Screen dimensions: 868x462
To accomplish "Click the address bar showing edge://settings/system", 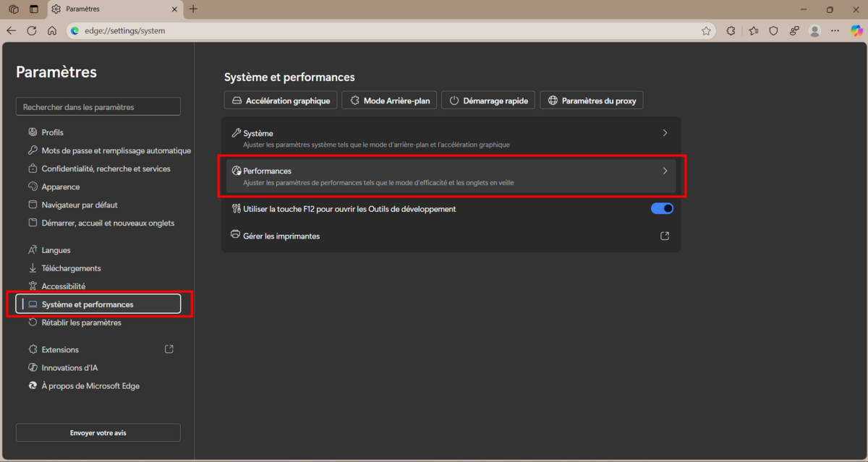I will tap(391, 31).
